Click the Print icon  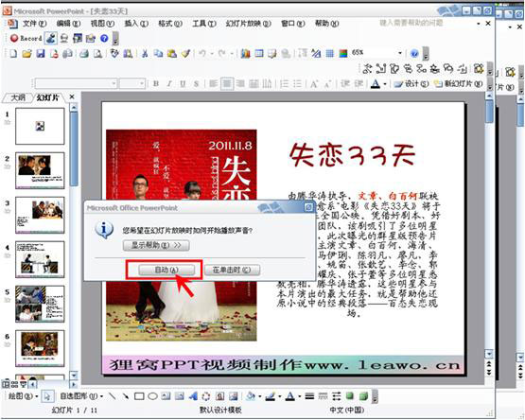[84, 53]
